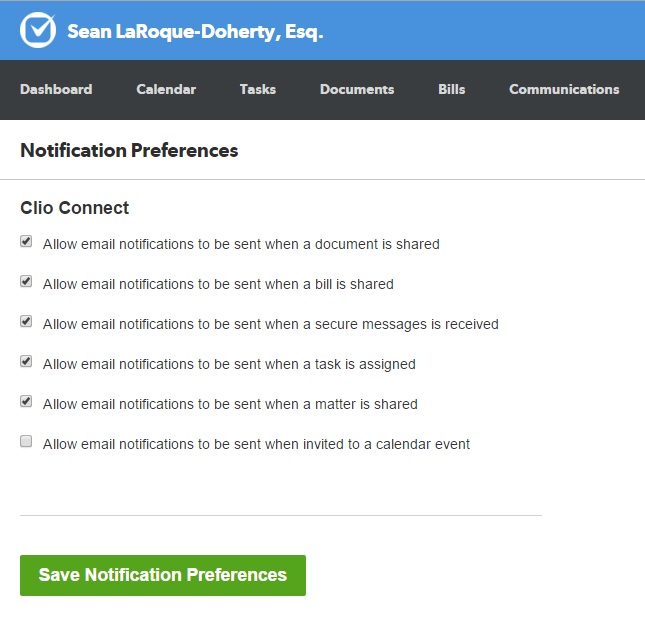Navigate to the Bills tab
645x617 pixels.
tap(452, 89)
